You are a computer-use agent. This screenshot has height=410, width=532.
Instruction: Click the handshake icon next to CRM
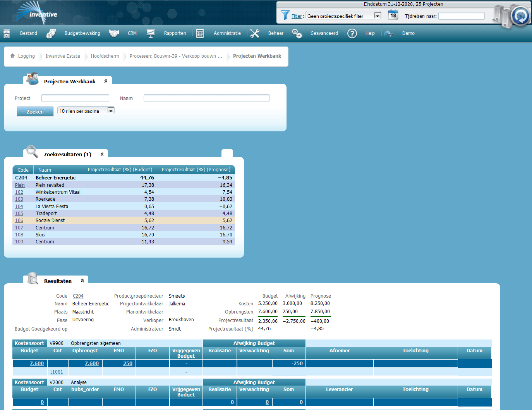coord(114,33)
